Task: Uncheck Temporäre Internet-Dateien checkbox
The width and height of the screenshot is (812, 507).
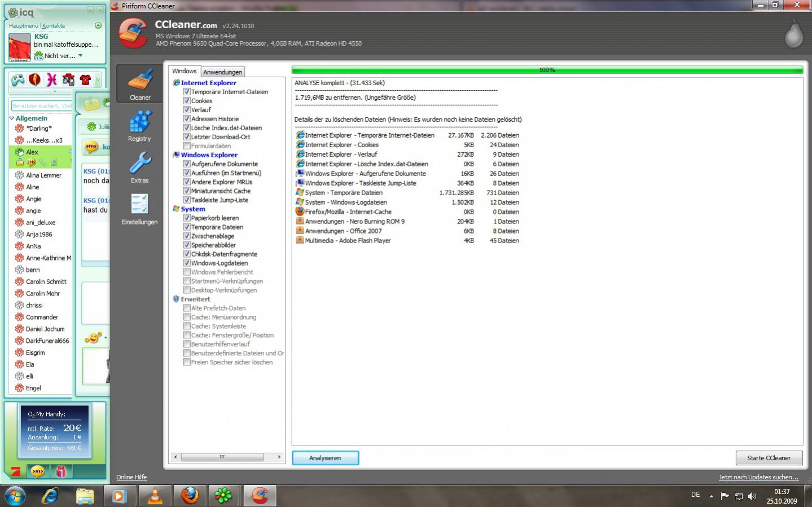Action: click(187, 91)
